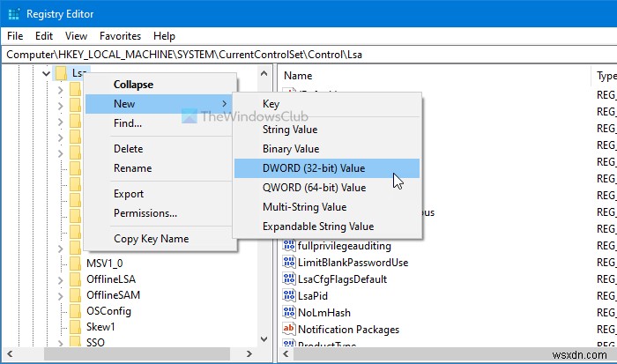Expand the OfflineLSA key arrow
Image resolution: width=617 pixels, height=364 pixels.
(61, 279)
